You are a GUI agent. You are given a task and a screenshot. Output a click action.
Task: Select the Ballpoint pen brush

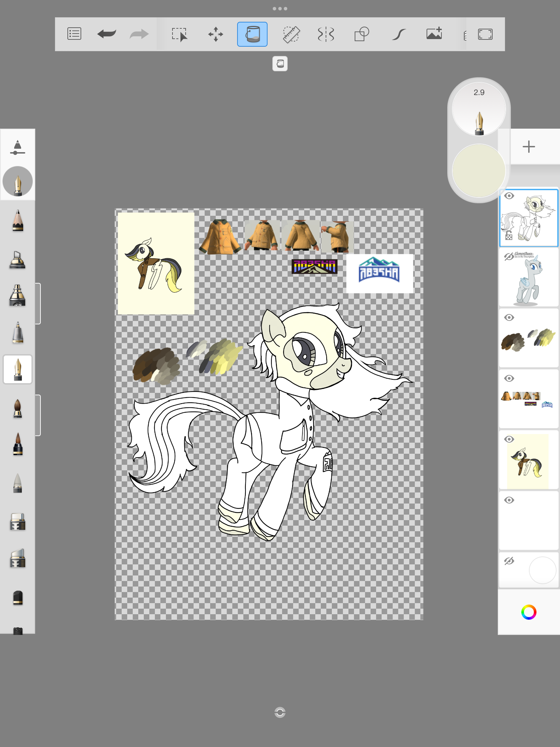click(18, 333)
